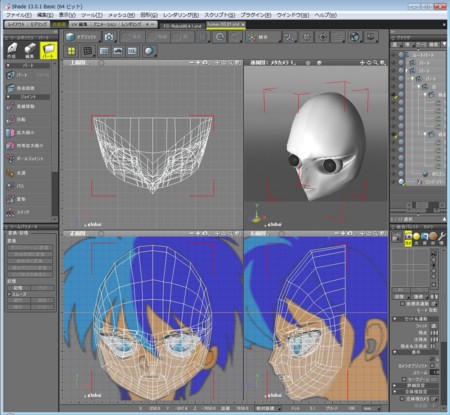The width and height of the screenshot is (450, 415).
Task: Click the pan cross icon in perspective view header
Action: point(362,63)
